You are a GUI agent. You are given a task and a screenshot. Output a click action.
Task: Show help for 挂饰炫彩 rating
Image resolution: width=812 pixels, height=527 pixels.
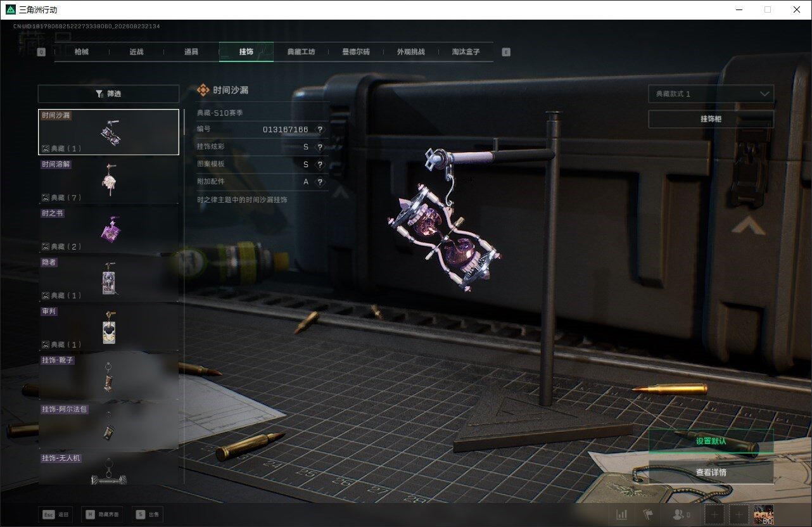(320, 147)
